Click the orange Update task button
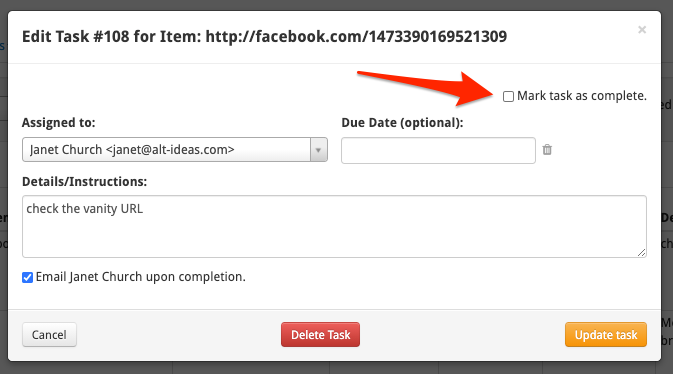Image resolution: width=673 pixels, height=374 pixels. pos(606,334)
